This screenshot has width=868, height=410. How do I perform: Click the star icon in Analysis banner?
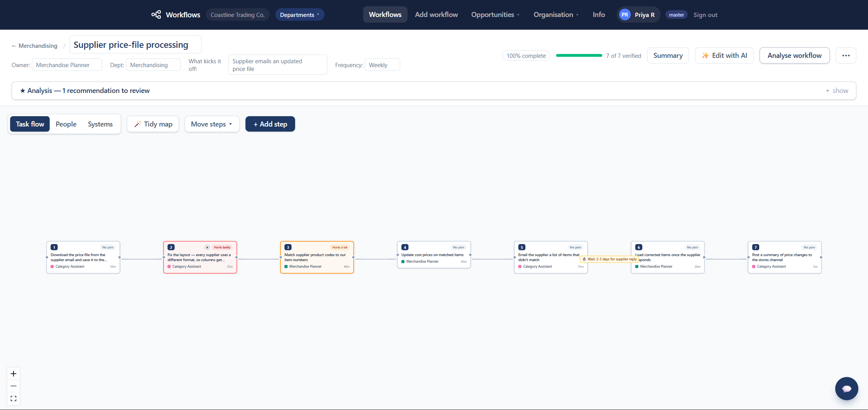[x=23, y=91]
